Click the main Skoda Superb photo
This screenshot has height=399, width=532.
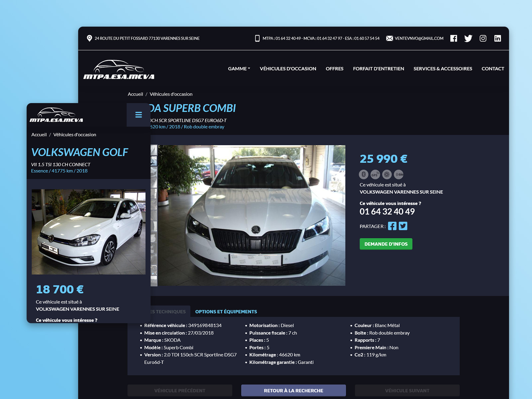(x=251, y=215)
